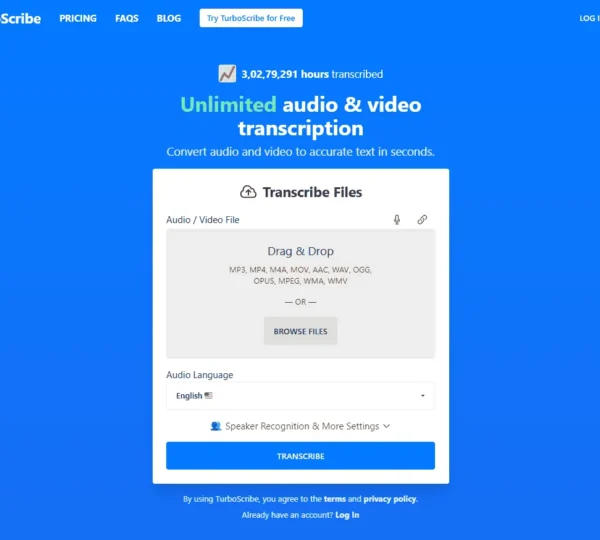Viewport: 600px width, 540px height.
Task: Click the Convert audio and video subtitle
Action: pos(300,152)
